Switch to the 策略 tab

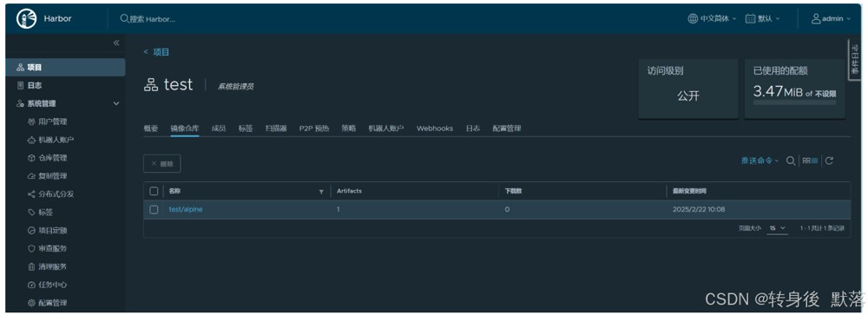349,128
